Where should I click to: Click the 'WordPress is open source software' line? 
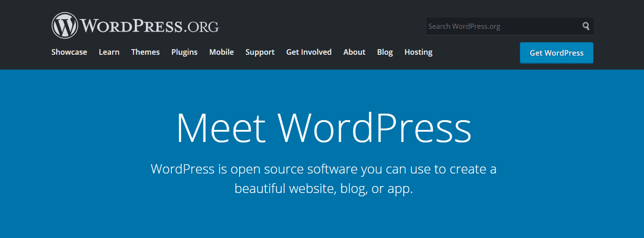[323, 169]
